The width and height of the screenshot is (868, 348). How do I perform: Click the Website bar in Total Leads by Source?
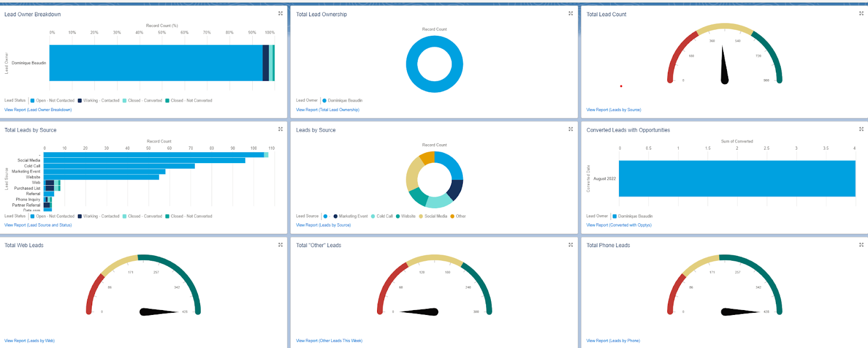point(101,177)
